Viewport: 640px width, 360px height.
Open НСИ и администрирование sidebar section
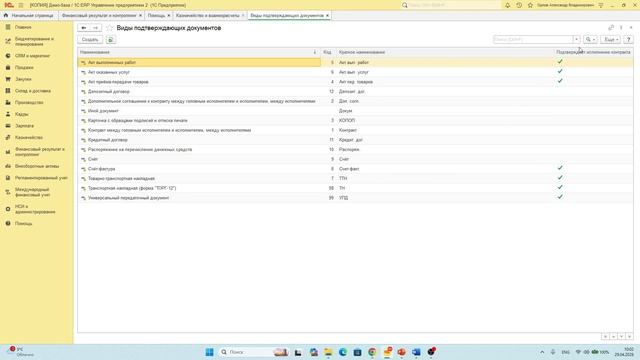click(35, 209)
